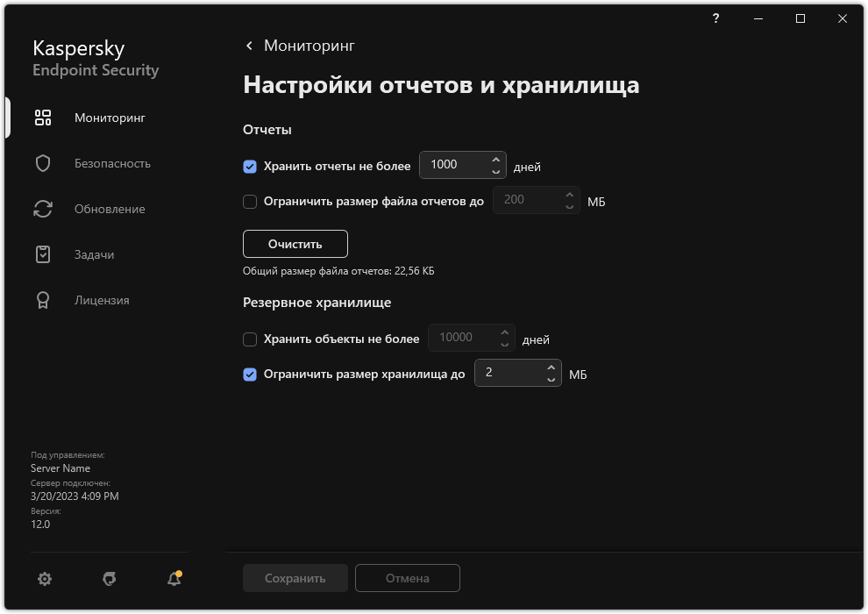Open the Задачи tasks icon

coord(42,254)
